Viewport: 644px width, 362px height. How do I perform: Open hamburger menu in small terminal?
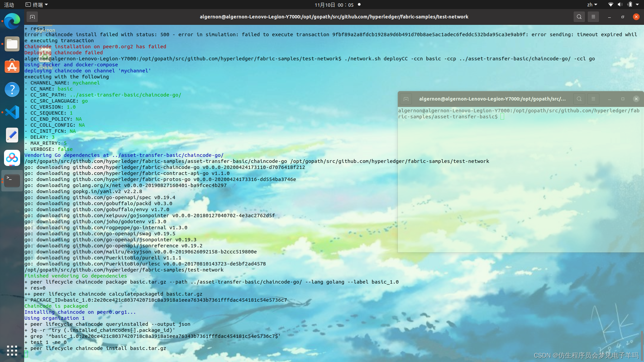tap(593, 99)
